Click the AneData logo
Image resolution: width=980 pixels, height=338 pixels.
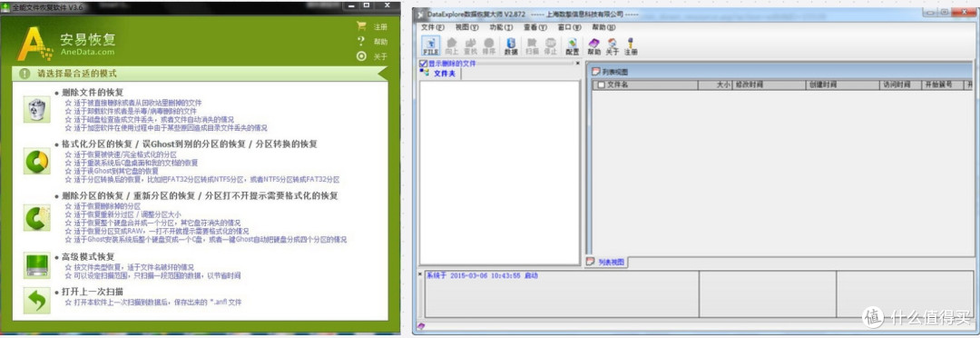35,44
